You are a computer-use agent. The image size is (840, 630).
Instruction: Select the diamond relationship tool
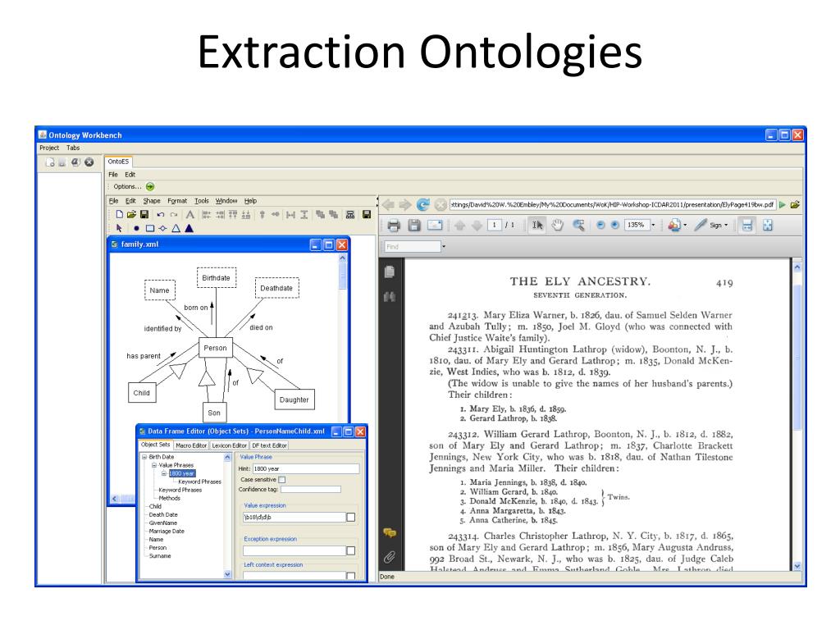tap(163, 228)
